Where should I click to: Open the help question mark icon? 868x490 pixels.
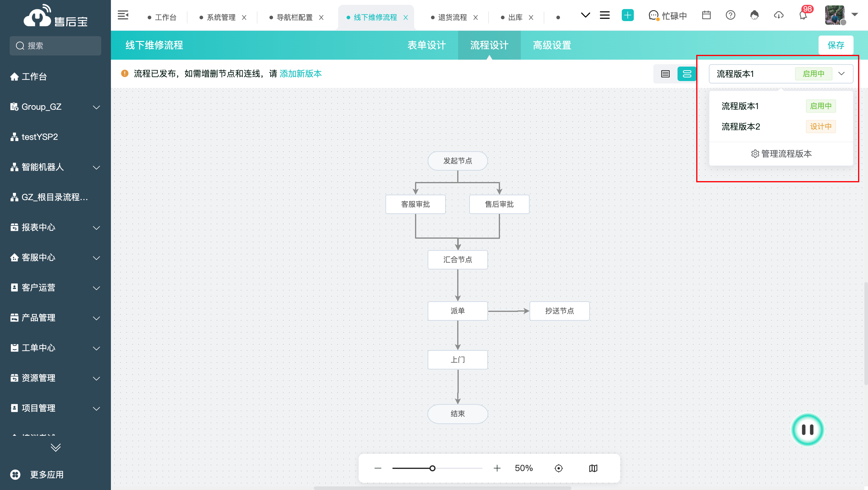731,15
